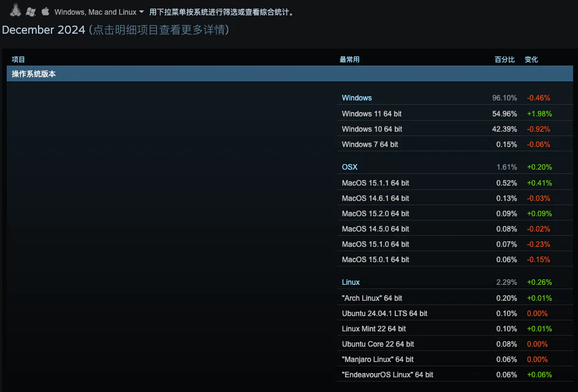Click the 变化 column header
The image size is (578, 392).
tap(531, 59)
